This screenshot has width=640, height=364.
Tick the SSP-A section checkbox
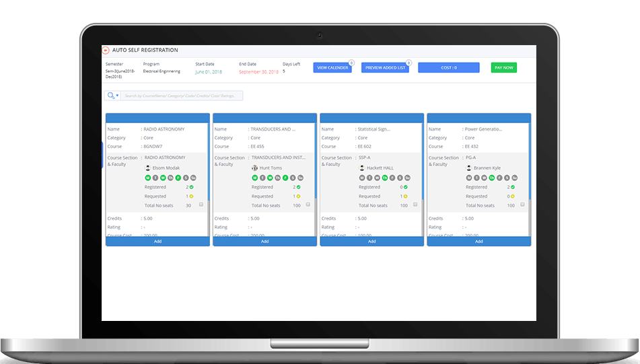[415, 205]
